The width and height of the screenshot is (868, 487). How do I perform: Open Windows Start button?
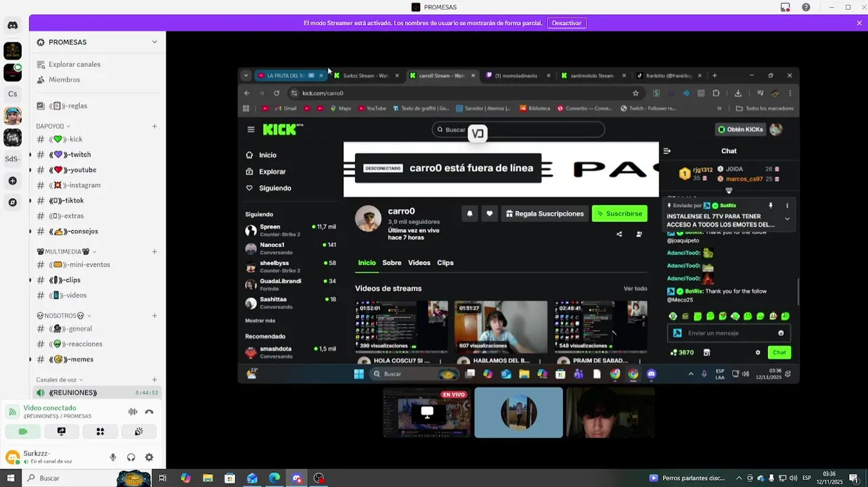[x=10, y=478]
